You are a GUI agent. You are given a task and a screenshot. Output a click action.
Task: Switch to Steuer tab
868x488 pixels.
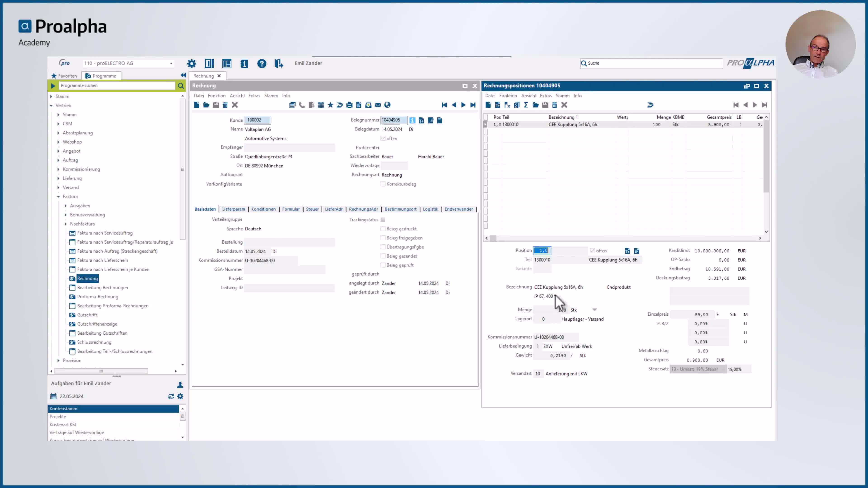(x=312, y=209)
